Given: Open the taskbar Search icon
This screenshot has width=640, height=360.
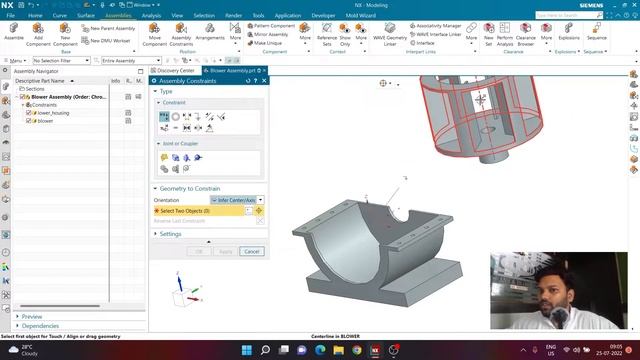Looking at the screenshot, I should pos(265,350).
